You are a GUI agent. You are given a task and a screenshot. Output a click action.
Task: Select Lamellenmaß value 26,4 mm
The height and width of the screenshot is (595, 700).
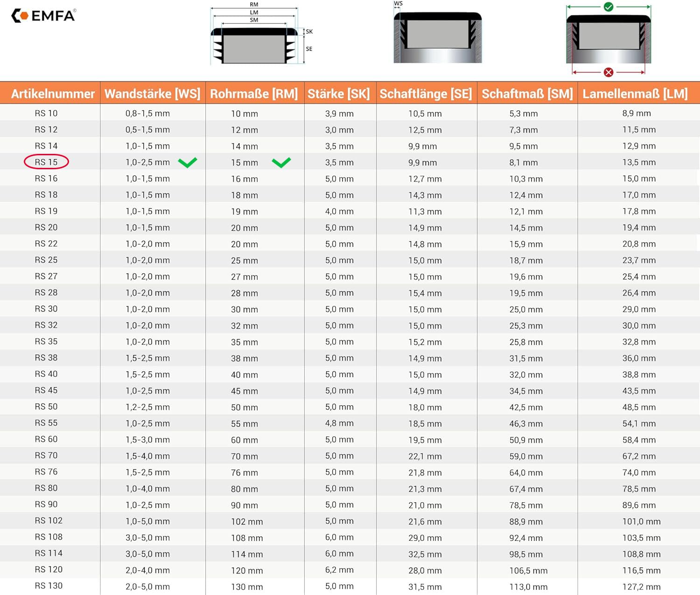point(639,293)
